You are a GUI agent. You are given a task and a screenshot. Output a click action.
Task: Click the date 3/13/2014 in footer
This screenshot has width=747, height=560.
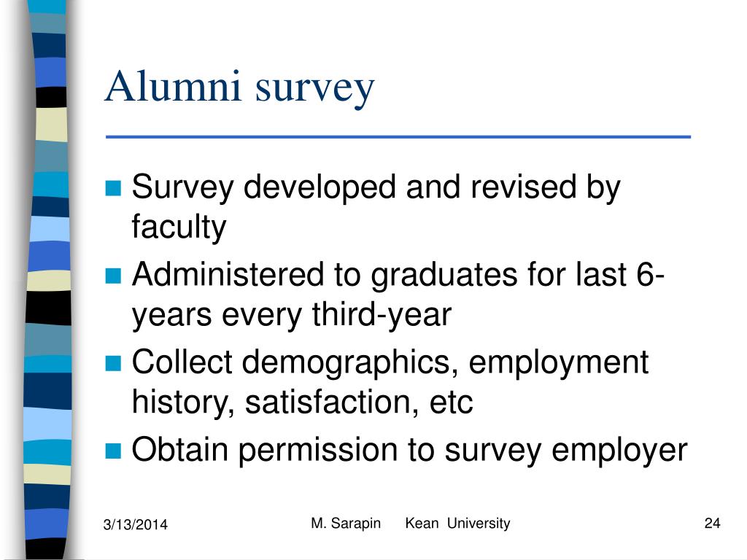135,525
